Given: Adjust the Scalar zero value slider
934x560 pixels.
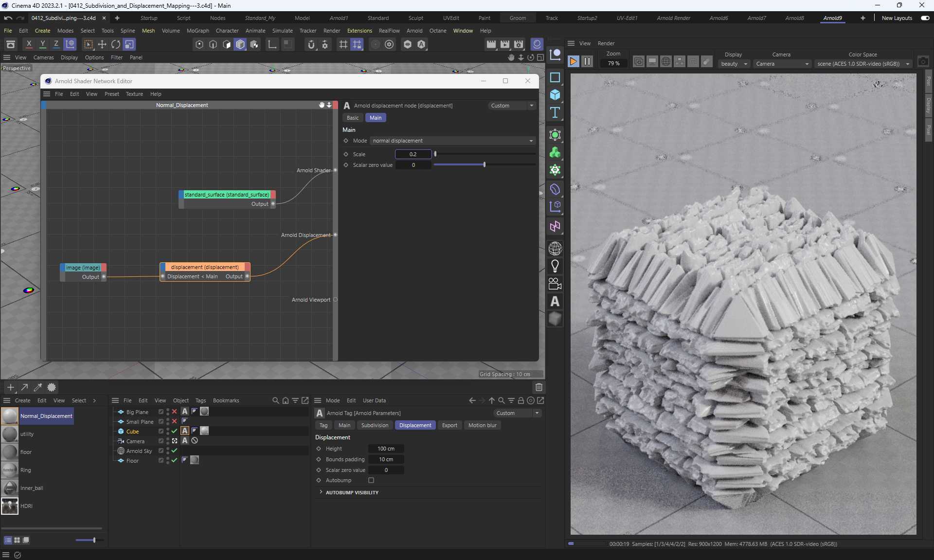Looking at the screenshot, I should pyautogui.click(x=484, y=165).
